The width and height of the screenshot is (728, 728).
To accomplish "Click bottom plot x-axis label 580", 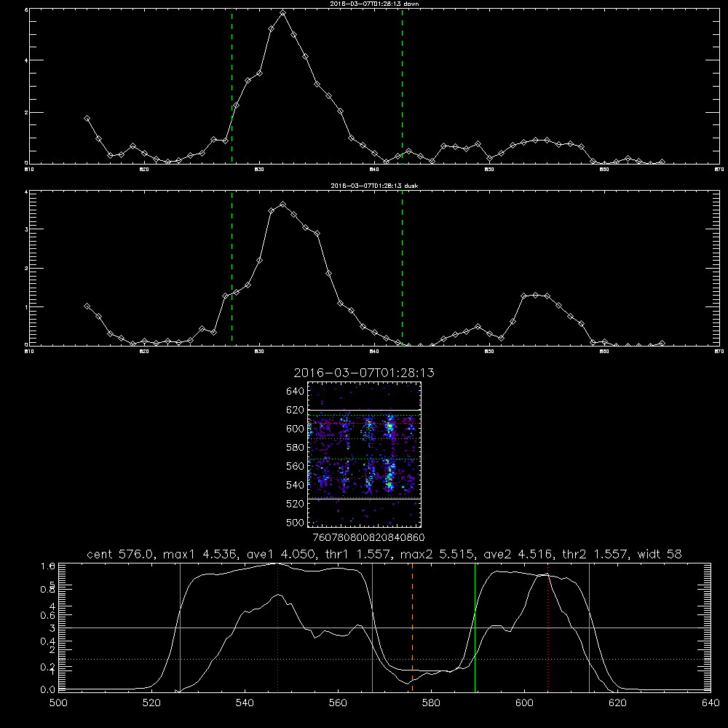I will [431, 703].
